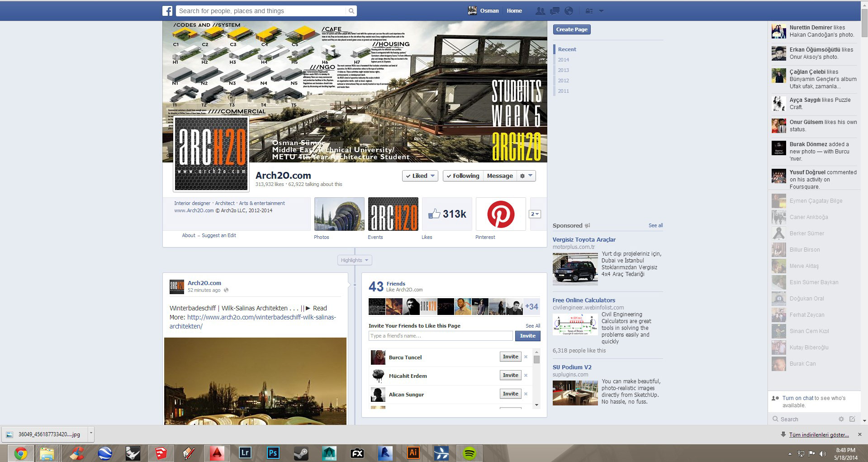Viewport: 868px width, 462px height.
Task: Click the Create Page button
Action: 572,29
